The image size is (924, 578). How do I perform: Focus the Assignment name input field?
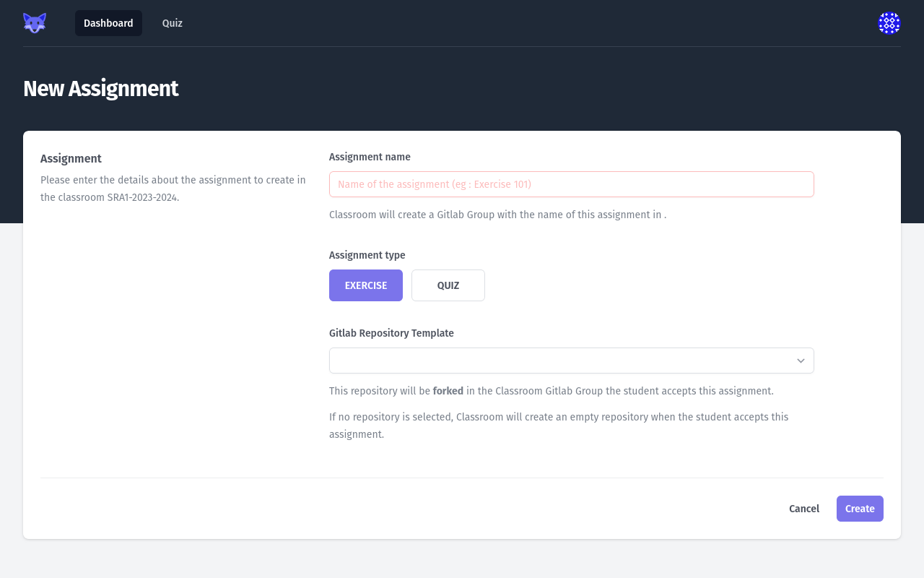572,184
